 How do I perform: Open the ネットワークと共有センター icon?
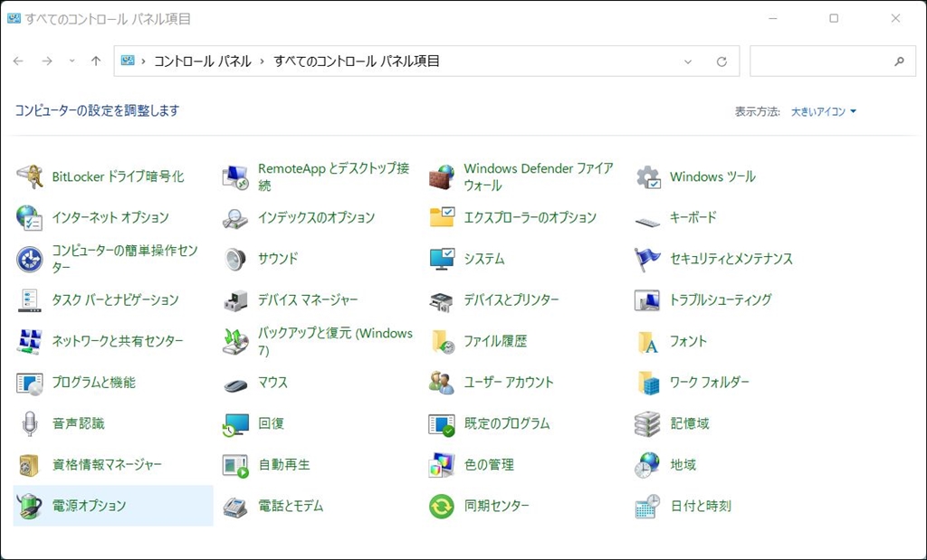pyautogui.click(x=29, y=341)
